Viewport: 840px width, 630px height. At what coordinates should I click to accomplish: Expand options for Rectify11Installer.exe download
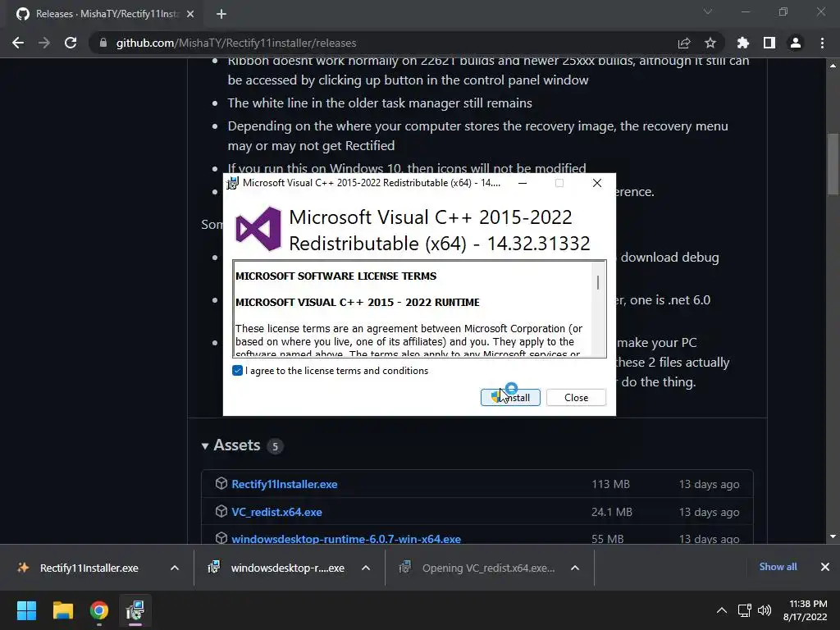pyautogui.click(x=175, y=568)
